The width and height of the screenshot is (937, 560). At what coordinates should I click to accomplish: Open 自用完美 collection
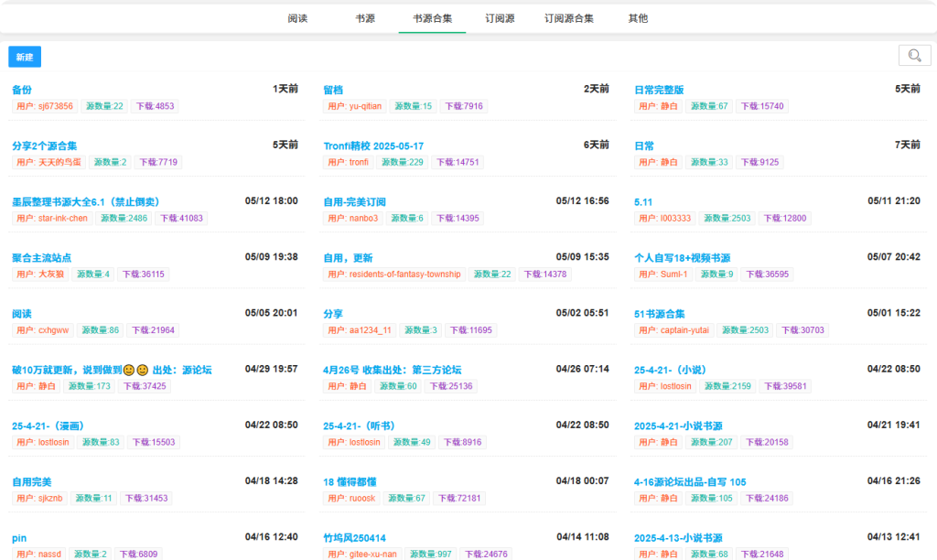tap(32, 481)
